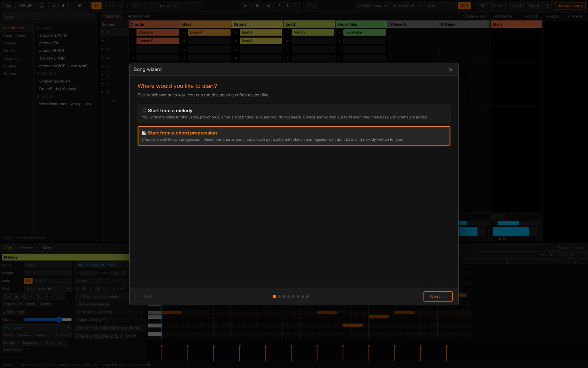Click Next in the Song wizard
The width and height of the screenshot is (588, 368).
438,297
